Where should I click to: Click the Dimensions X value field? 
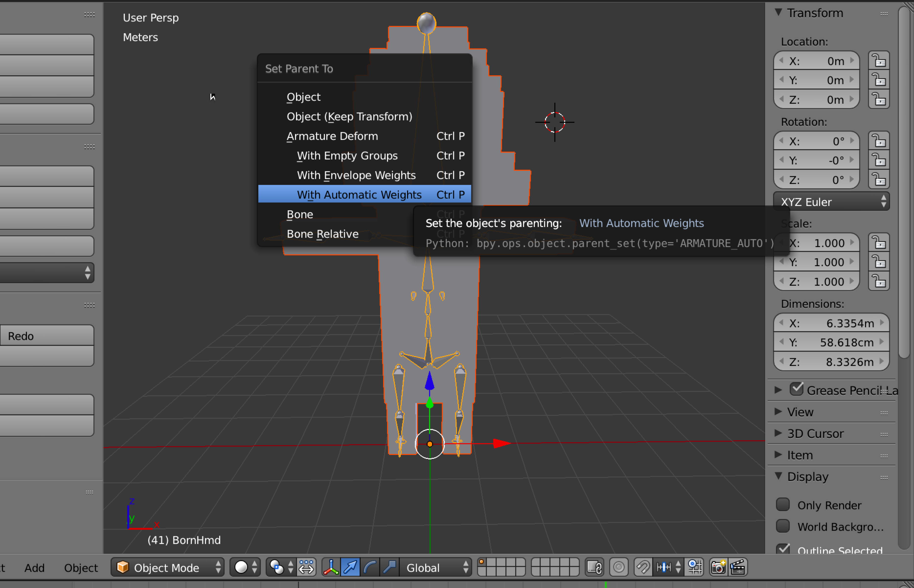coord(831,323)
